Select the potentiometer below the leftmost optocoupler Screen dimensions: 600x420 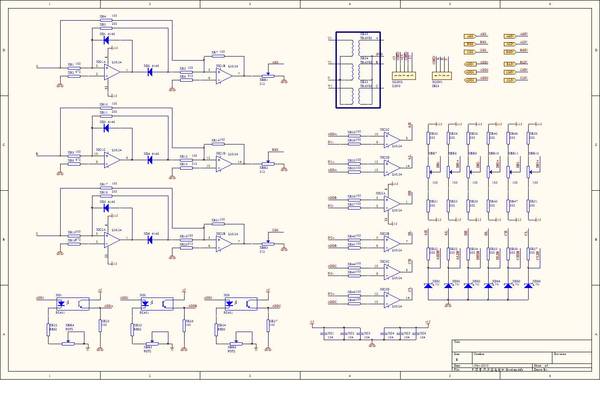point(68,343)
